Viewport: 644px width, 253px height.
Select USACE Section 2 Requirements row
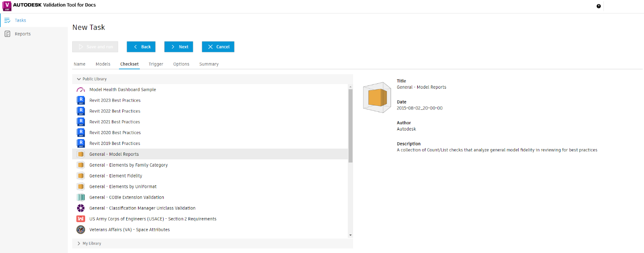pyautogui.click(x=210, y=219)
